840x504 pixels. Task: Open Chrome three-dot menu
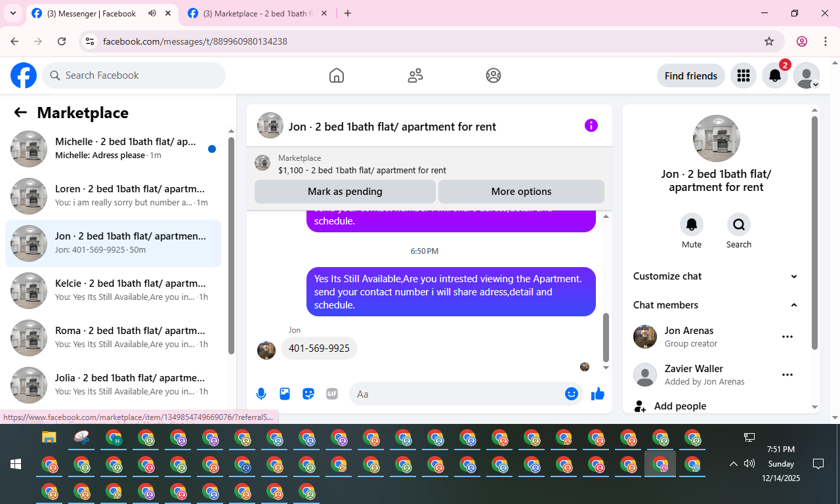(826, 41)
